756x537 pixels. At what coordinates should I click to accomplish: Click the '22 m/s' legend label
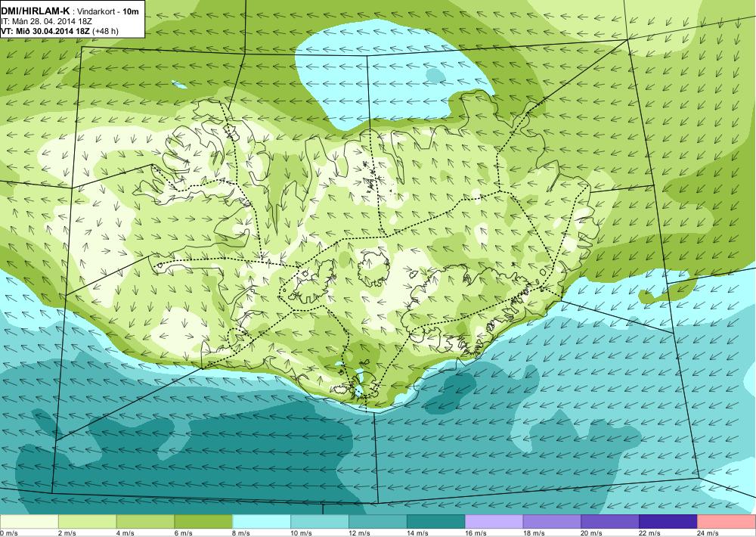pos(650,533)
